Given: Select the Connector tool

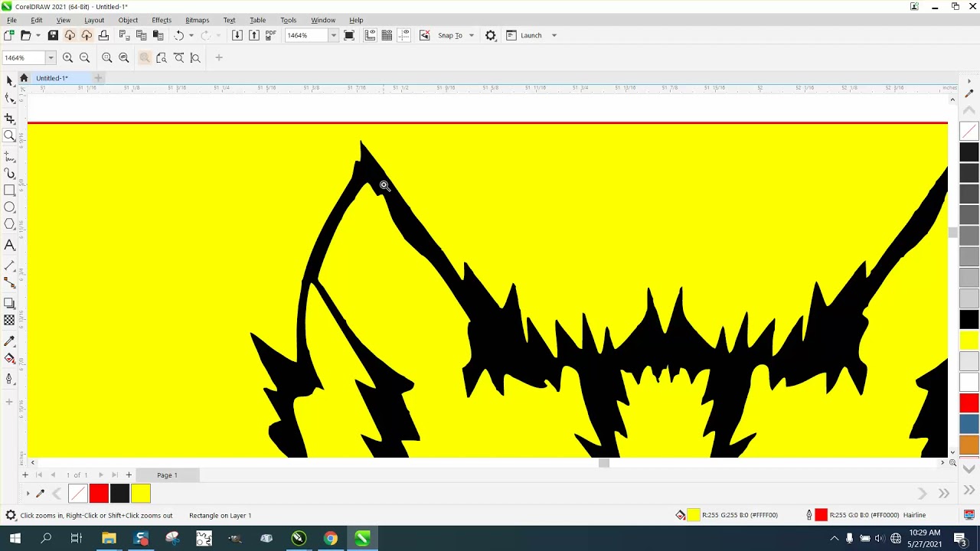Looking at the screenshot, I should [x=9, y=282].
